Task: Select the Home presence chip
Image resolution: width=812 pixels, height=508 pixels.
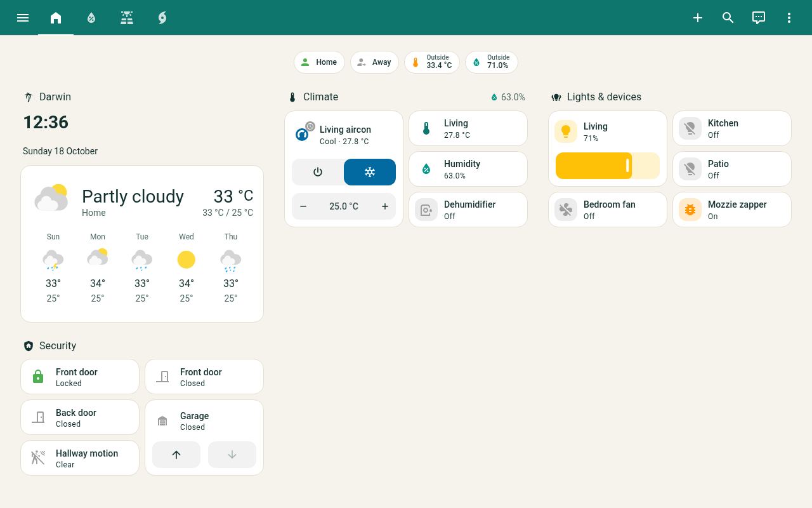Action: coord(319,62)
